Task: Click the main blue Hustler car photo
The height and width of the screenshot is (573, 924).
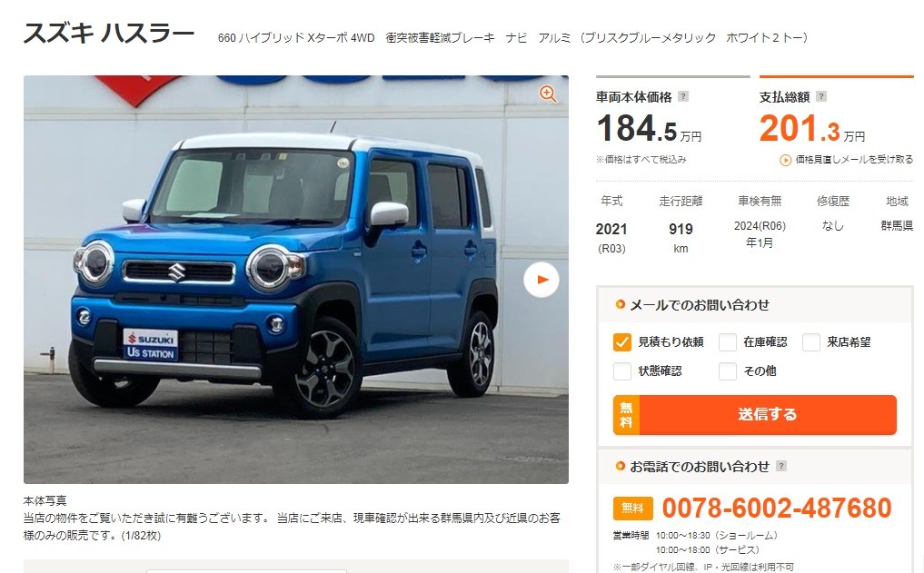Action: [x=296, y=280]
